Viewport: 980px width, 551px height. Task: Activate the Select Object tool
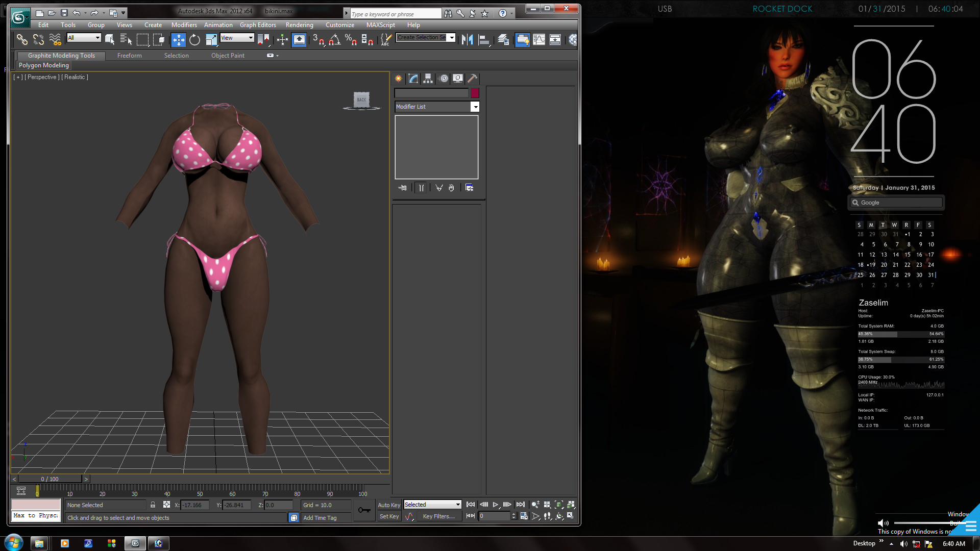pyautogui.click(x=110, y=39)
